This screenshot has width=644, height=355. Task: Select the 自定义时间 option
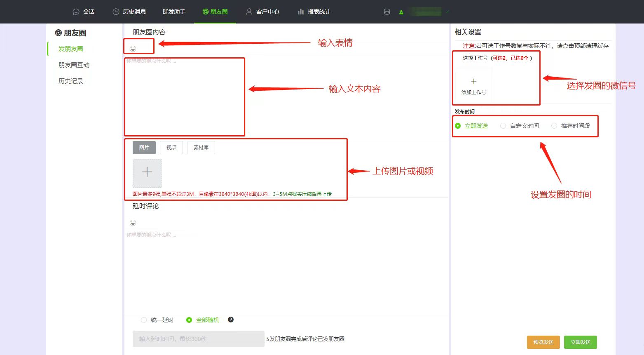[x=503, y=126]
